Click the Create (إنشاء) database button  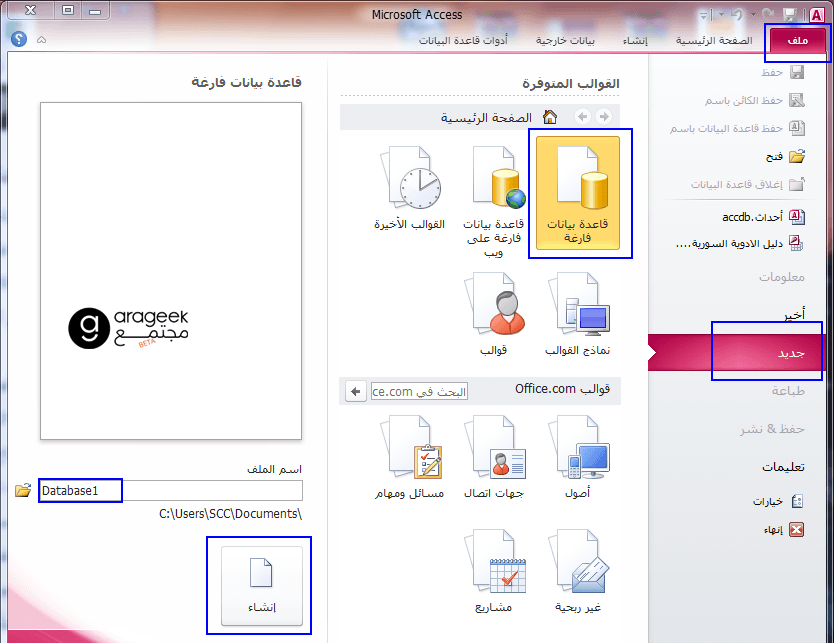point(262,585)
